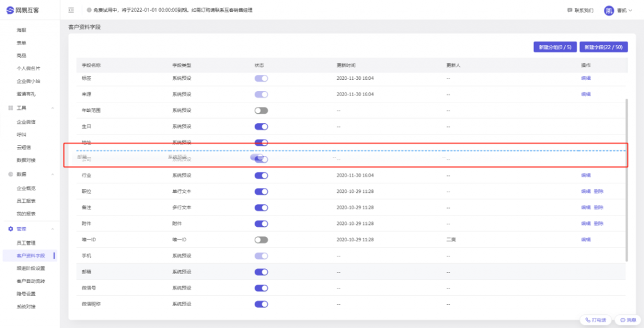Click 删除 for the 附件 row
The height and width of the screenshot is (328, 644).
pyautogui.click(x=599, y=224)
